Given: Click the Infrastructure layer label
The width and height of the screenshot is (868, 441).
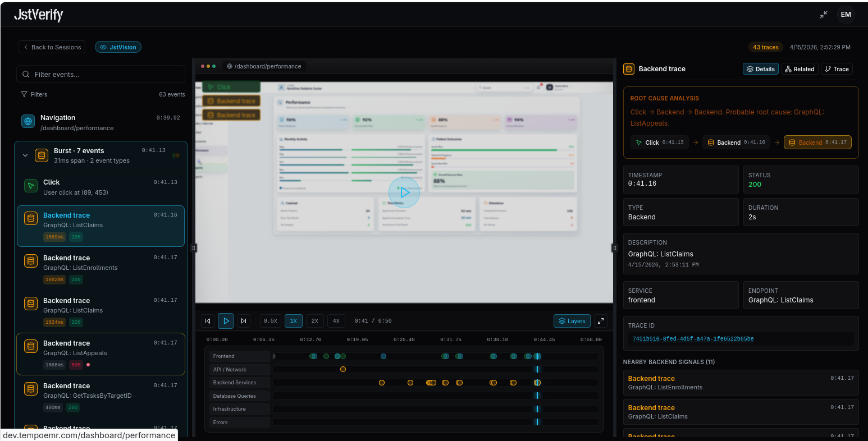Looking at the screenshot, I should [240, 409].
